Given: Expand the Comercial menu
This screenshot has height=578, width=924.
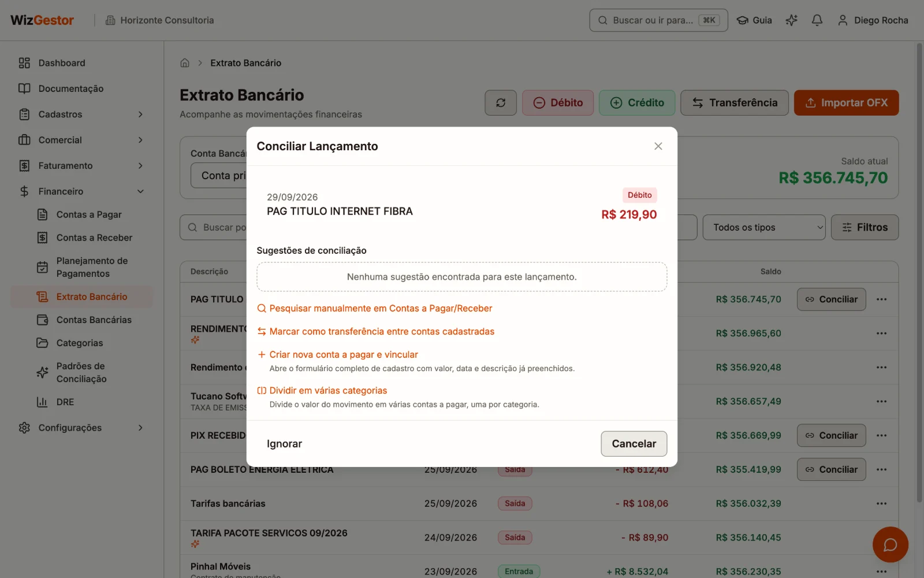Looking at the screenshot, I should click(x=82, y=140).
